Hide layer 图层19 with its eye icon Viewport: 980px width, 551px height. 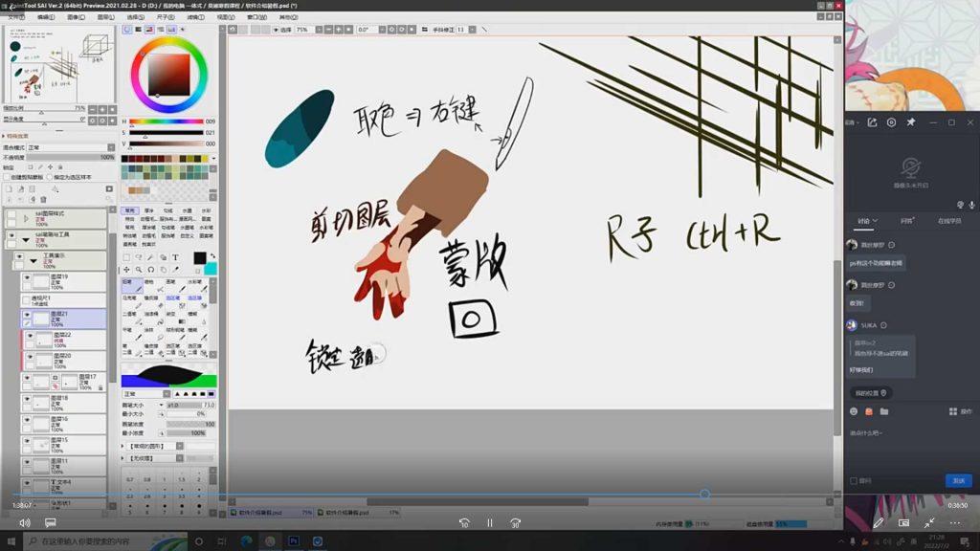[27, 278]
